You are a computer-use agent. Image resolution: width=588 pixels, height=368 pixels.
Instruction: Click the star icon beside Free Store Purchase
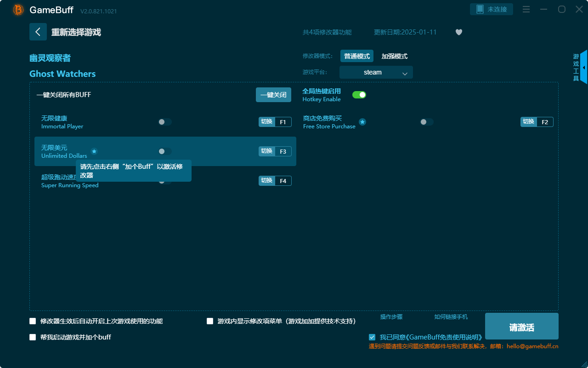tap(362, 122)
